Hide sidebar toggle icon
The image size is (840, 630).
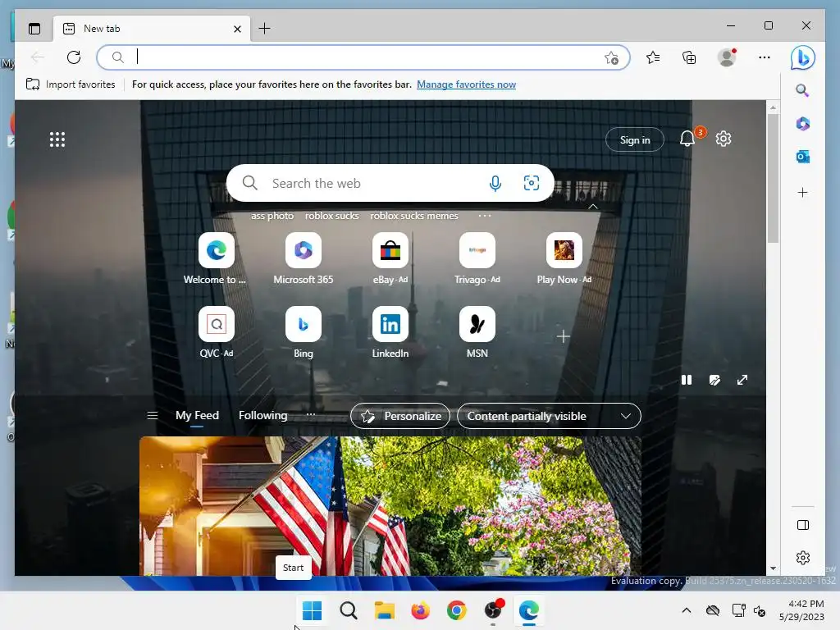[803, 525]
